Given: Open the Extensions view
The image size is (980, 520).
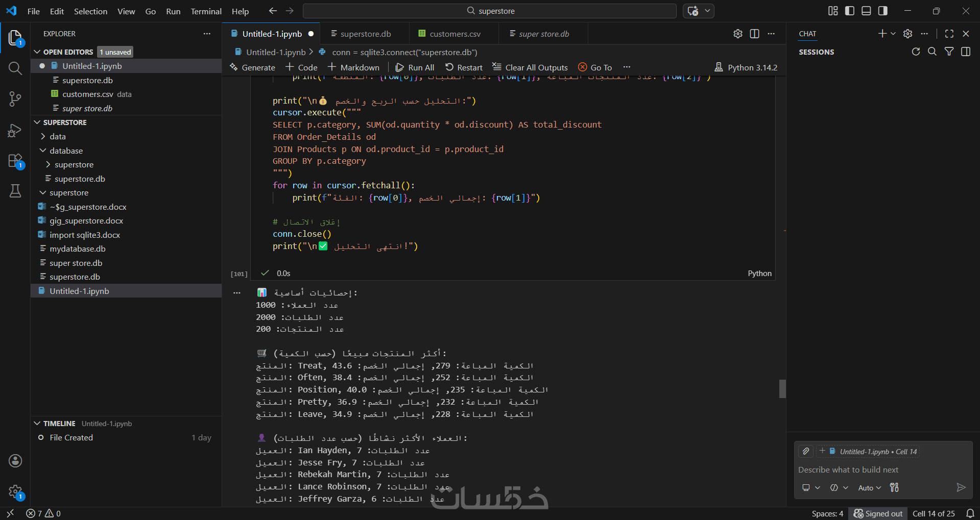Looking at the screenshot, I should (x=15, y=161).
